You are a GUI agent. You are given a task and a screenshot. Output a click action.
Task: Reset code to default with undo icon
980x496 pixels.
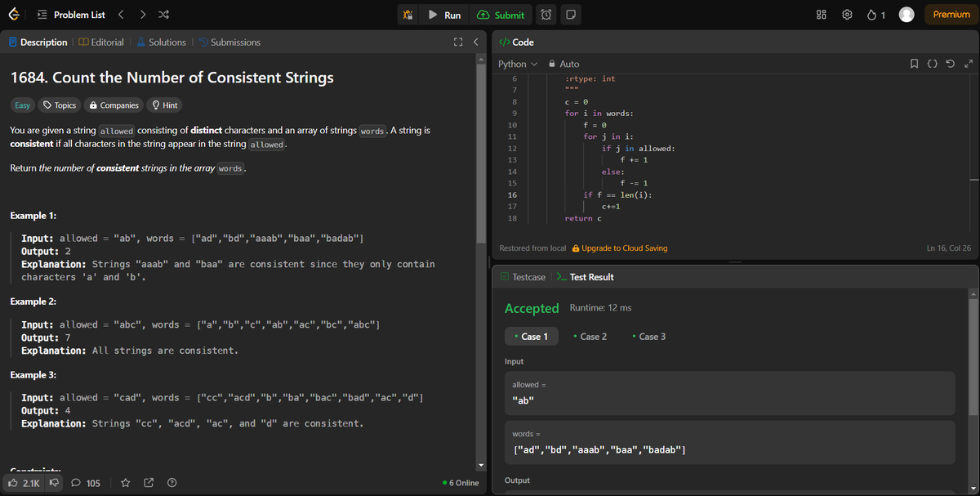pyautogui.click(x=951, y=64)
